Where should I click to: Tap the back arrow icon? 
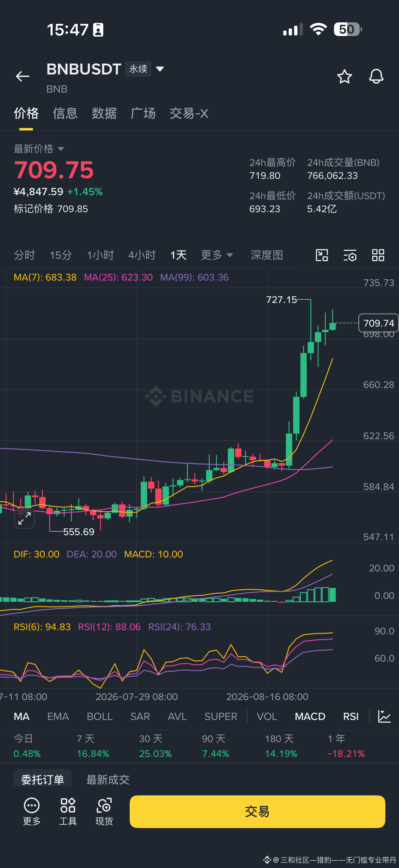pyautogui.click(x=23, y=76)
